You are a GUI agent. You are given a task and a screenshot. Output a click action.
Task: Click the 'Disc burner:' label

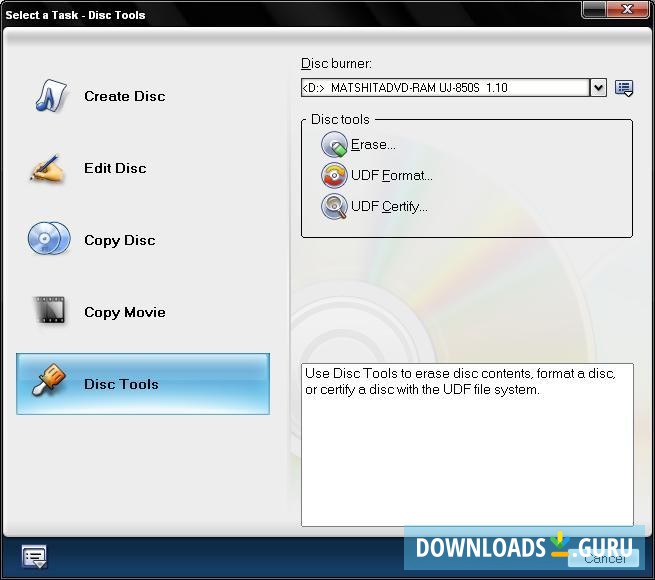point(336,64)
